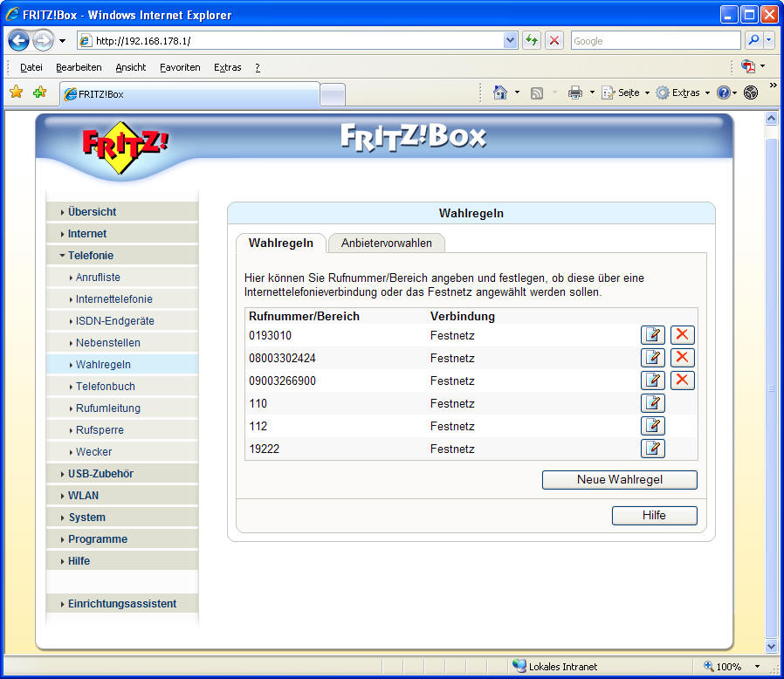Image resolution: width=784 pixels, height=679 pixels.
Task: Open the Übersicht sidebar section
Action: coord(122,211)
